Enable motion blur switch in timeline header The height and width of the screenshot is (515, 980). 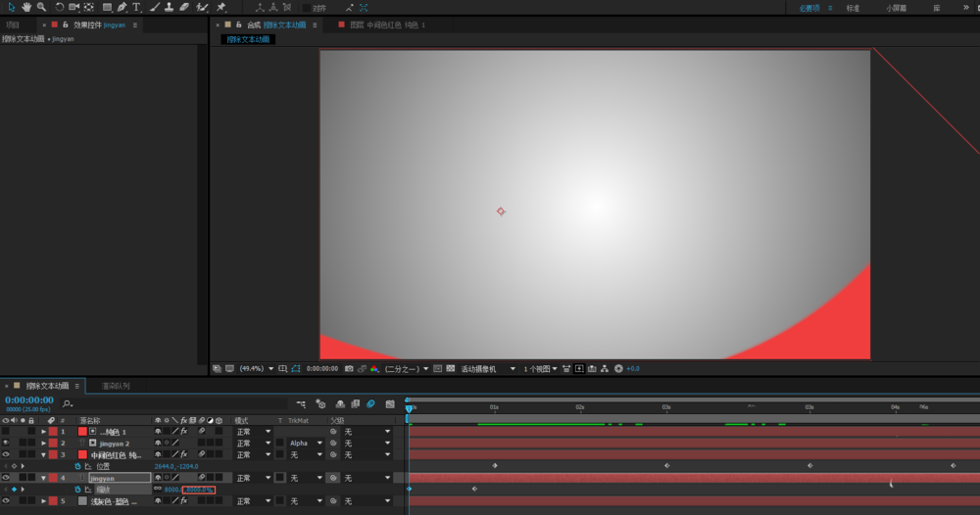point(370,404)
